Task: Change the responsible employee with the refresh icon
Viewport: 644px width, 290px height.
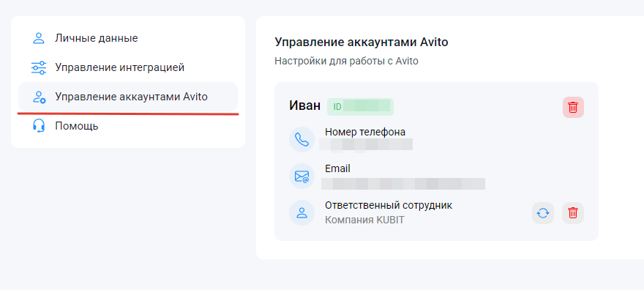Action: [x=543, y=213]
